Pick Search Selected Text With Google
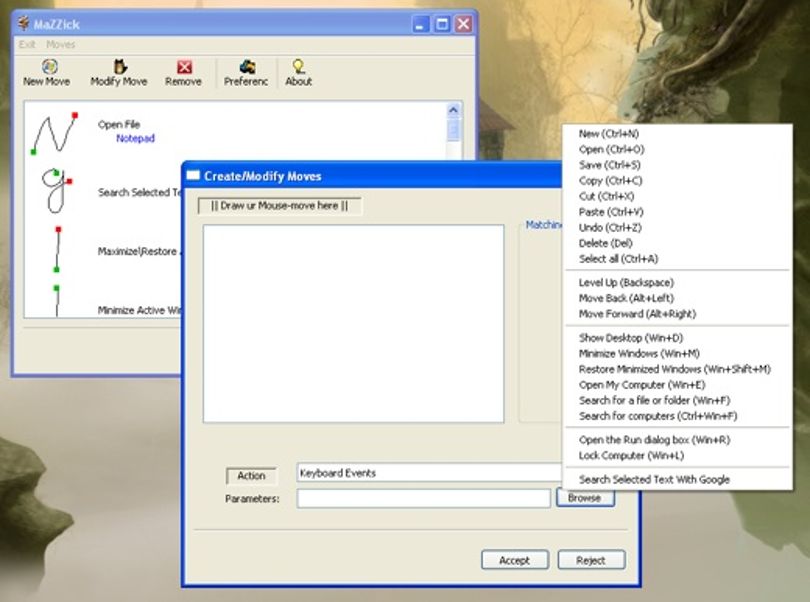The width and height of the screenshot is (810, 602). pyautogui.click(x=654, y=480)
